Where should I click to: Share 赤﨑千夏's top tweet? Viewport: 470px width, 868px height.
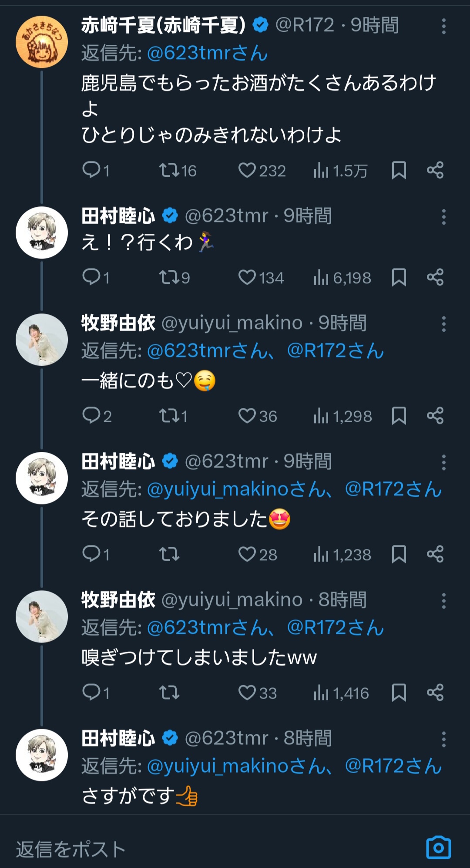tap(435, 170)
